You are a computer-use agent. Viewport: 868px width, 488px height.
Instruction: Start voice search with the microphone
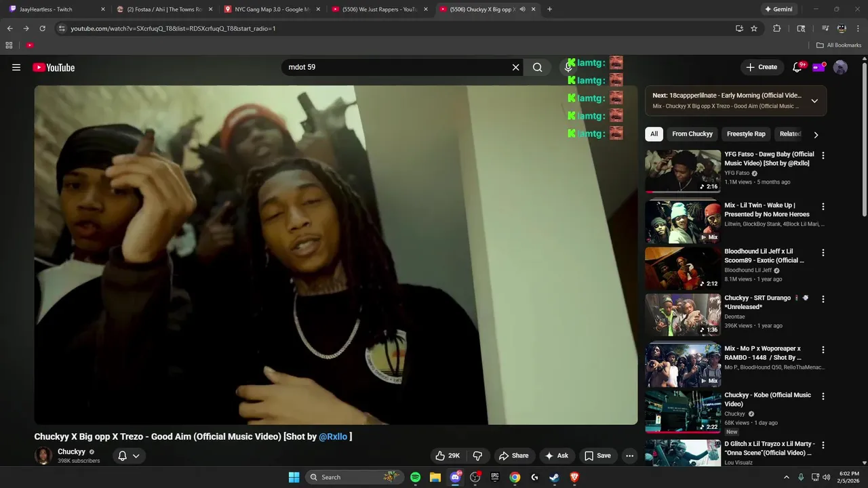click(568, 67)
